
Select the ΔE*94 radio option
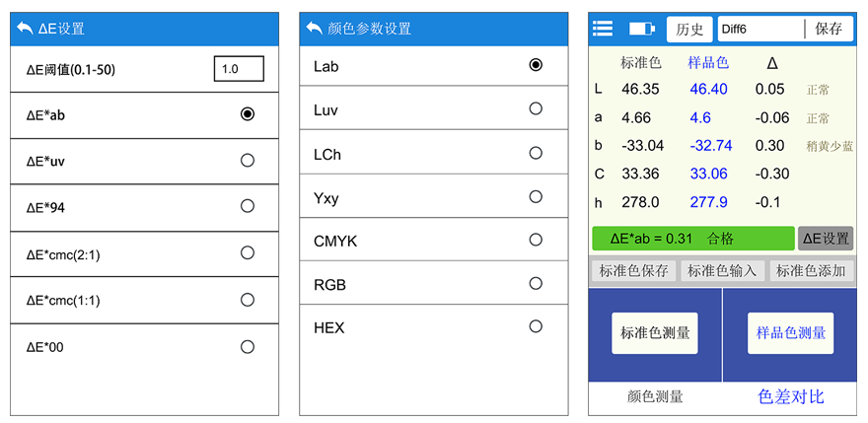[x=248, y=206]
